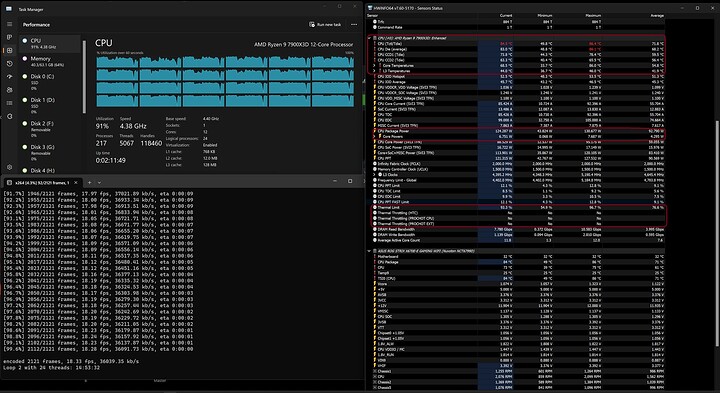Click HWiNFO64 app icon in title bar
The image size is (720, 393).
point(370,8)
